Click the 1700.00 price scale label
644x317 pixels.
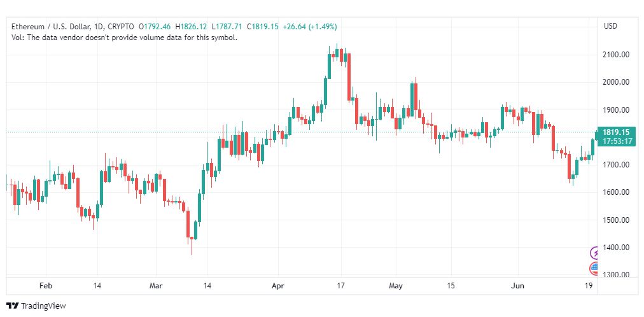coord(617,165)
